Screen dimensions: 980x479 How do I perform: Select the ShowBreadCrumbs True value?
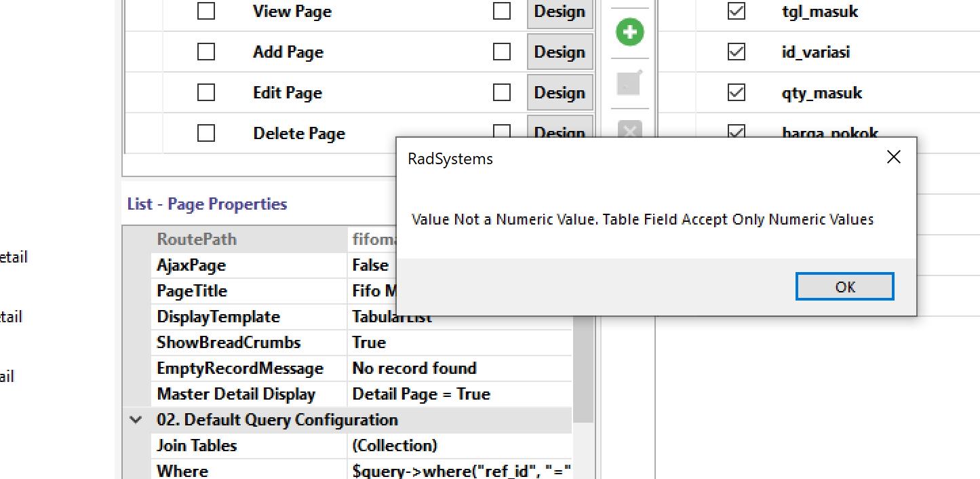tap(458, 343)
